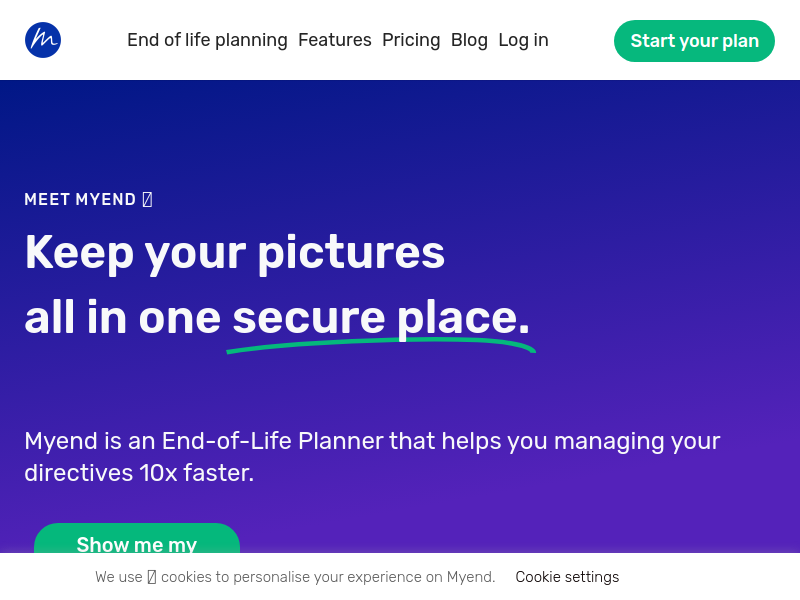This screenshot has width=800, height=600.
Task: Click the green underline swoosh graphic
Action: tap(381, 345)
